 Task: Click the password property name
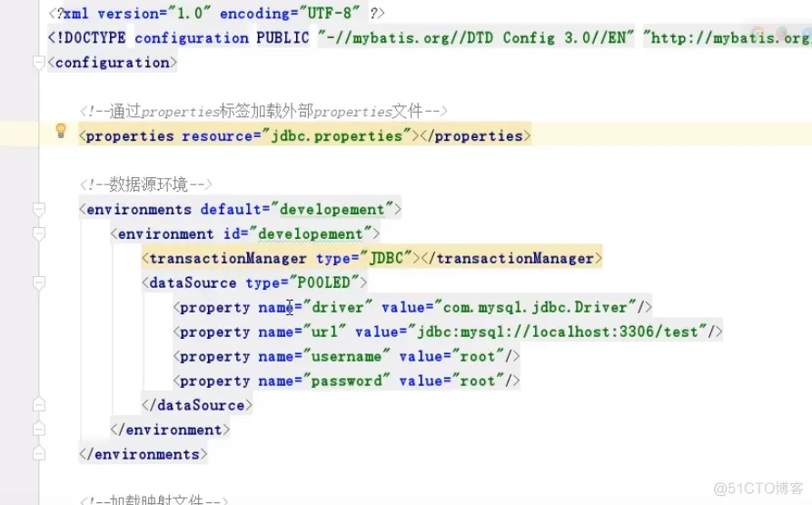click(346, 381)
